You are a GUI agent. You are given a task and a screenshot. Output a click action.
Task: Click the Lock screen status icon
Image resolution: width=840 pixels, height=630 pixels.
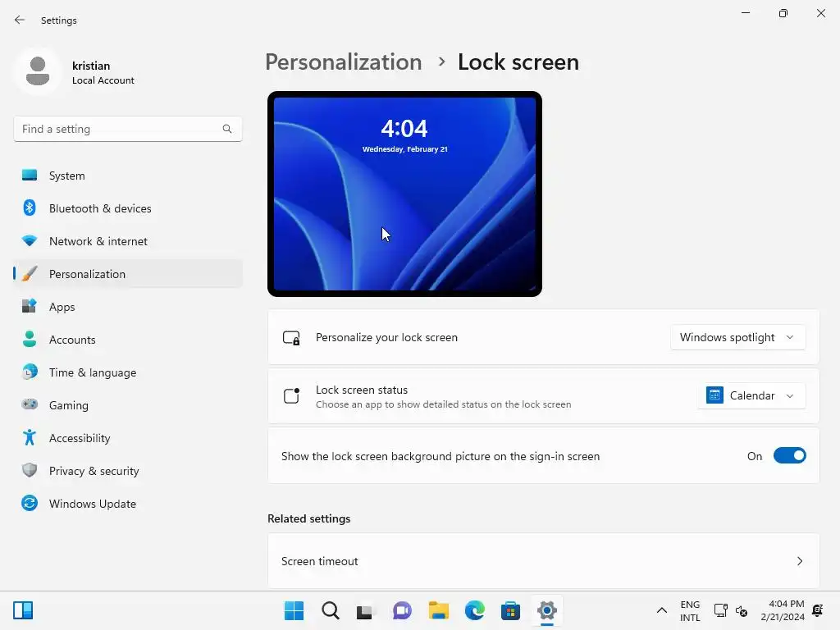pyautogui.click(x=291, y=396)
